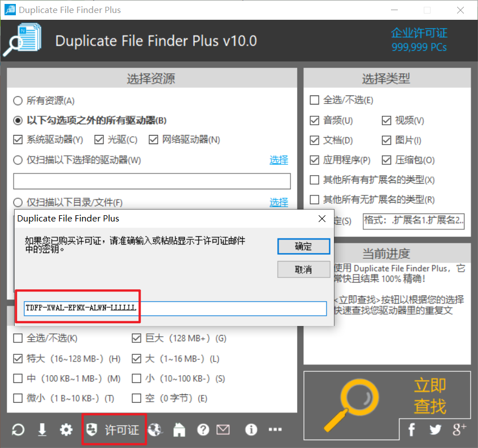The image size is (478, 448).
Task: Click the app logo in header
Action: [23, 41]
